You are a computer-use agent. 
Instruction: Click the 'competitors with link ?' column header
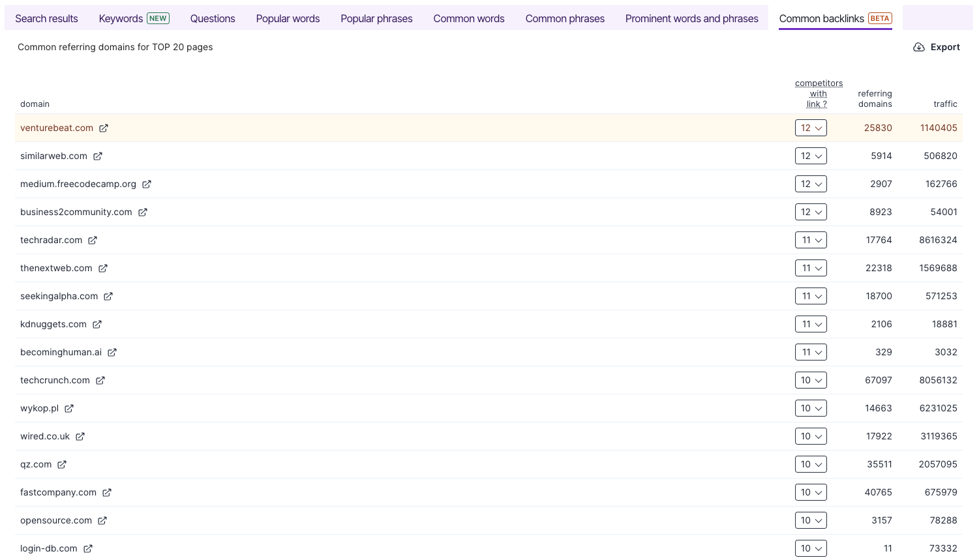[819, 93]
